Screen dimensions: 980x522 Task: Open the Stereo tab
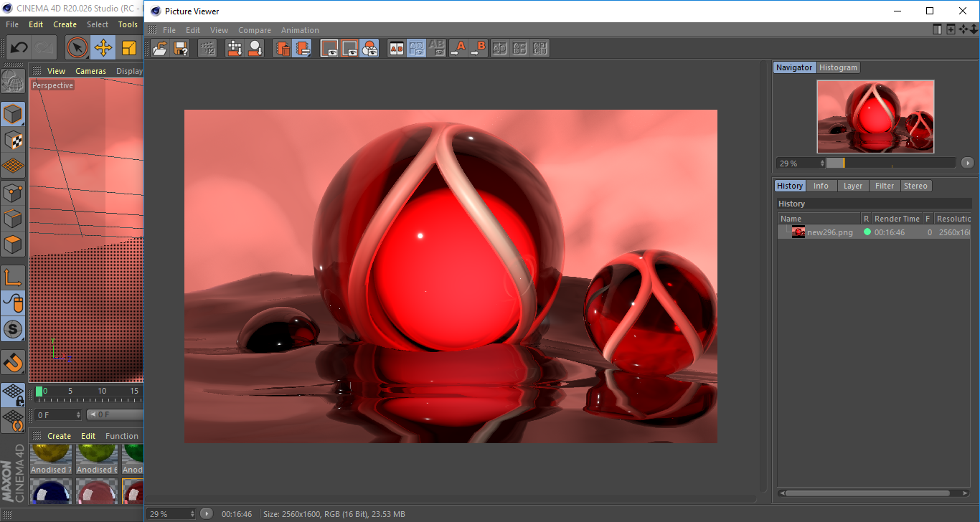[915, 186]
